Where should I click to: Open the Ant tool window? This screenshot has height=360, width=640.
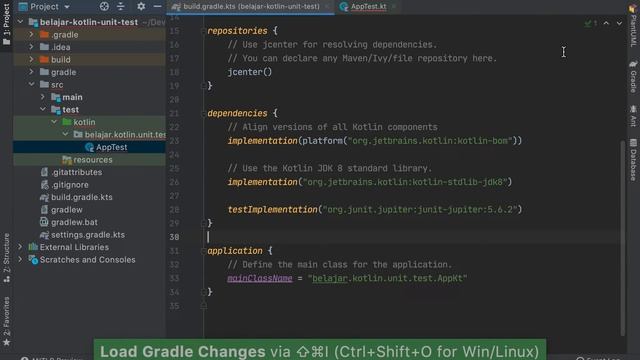(633, 116)
